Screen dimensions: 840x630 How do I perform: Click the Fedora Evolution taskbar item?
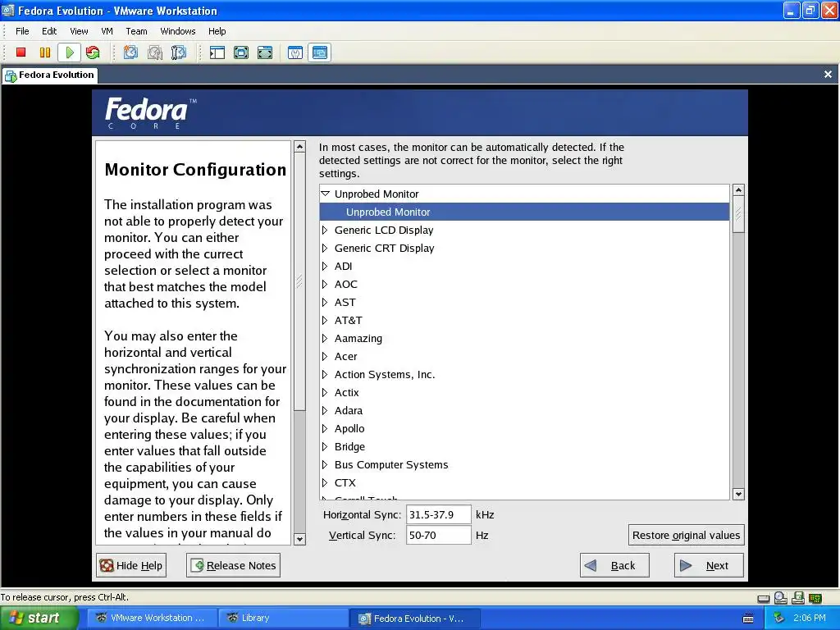(x=414, y=619)
